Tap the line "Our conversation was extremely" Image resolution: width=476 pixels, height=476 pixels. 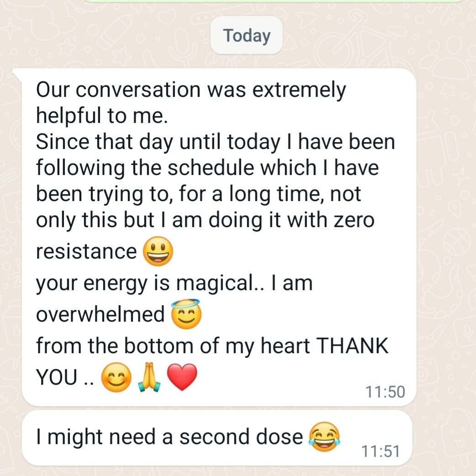click(x=191, y=90)
